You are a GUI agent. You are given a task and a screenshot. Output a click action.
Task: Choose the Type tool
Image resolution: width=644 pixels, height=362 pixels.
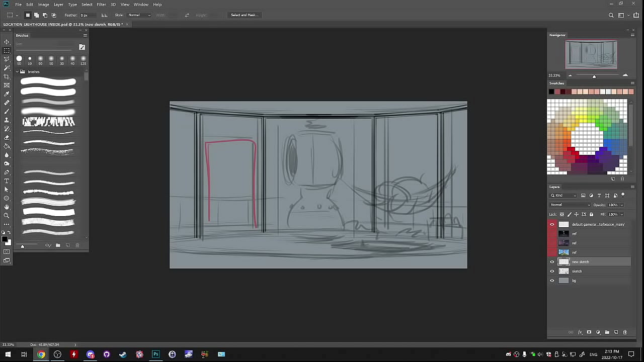click(7, 181)
